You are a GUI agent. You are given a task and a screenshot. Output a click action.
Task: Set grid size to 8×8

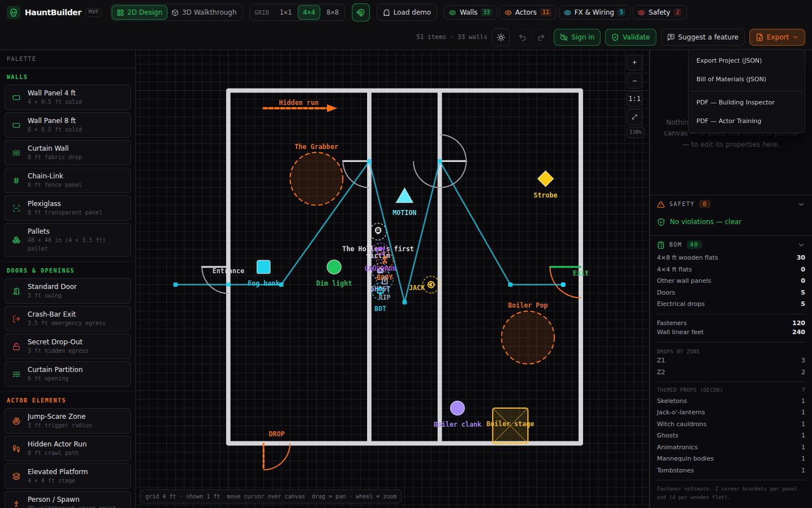tap(333, 12)
